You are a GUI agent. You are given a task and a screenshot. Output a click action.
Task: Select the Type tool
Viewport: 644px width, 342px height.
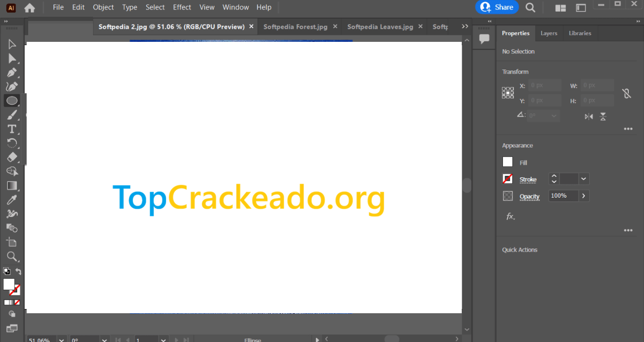12,129
